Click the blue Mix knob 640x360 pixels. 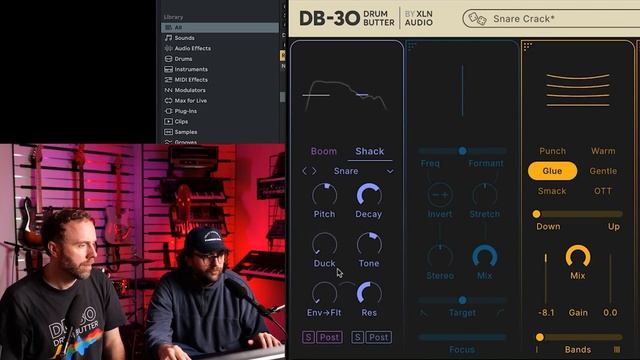[485, 257]
